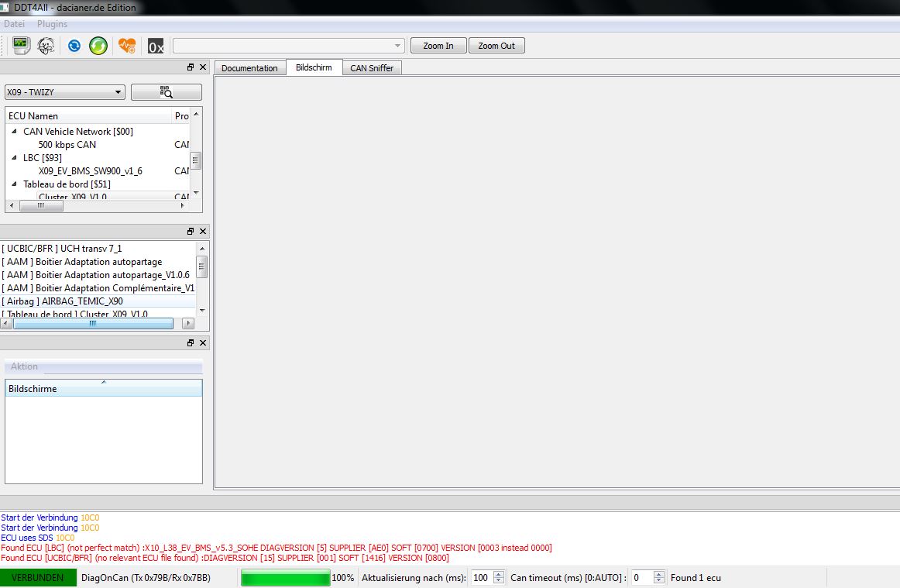Click the monkey face toolbar icon
The width and height of the screenshot is (900, 588).
tap(46, 46)
